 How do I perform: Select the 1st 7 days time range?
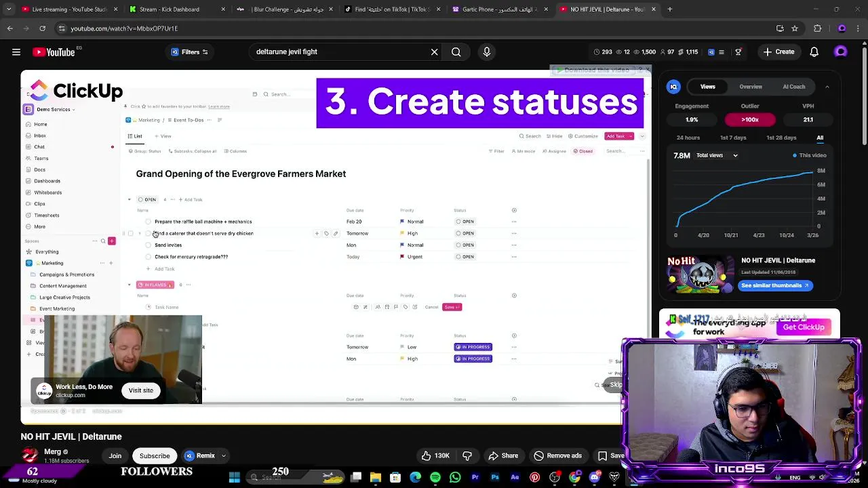(x=733, y=138)
